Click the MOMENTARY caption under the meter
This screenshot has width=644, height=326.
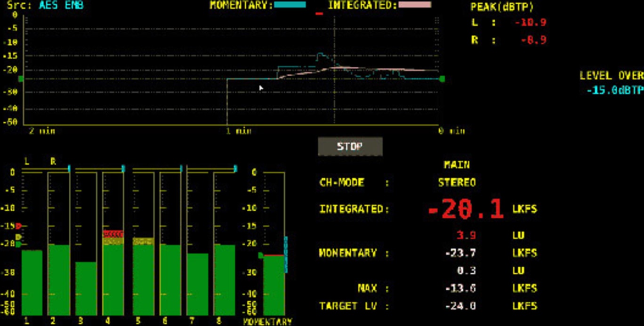click(x=267, y=322)
